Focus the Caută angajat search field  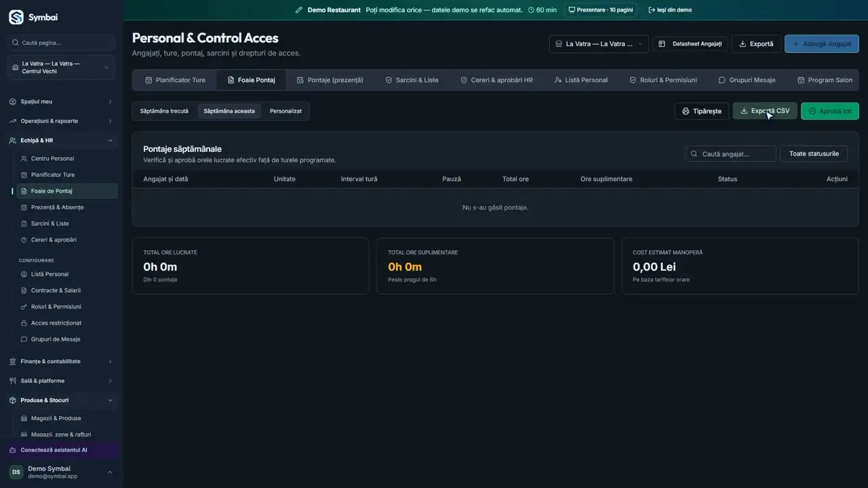(x=731, y=154)
